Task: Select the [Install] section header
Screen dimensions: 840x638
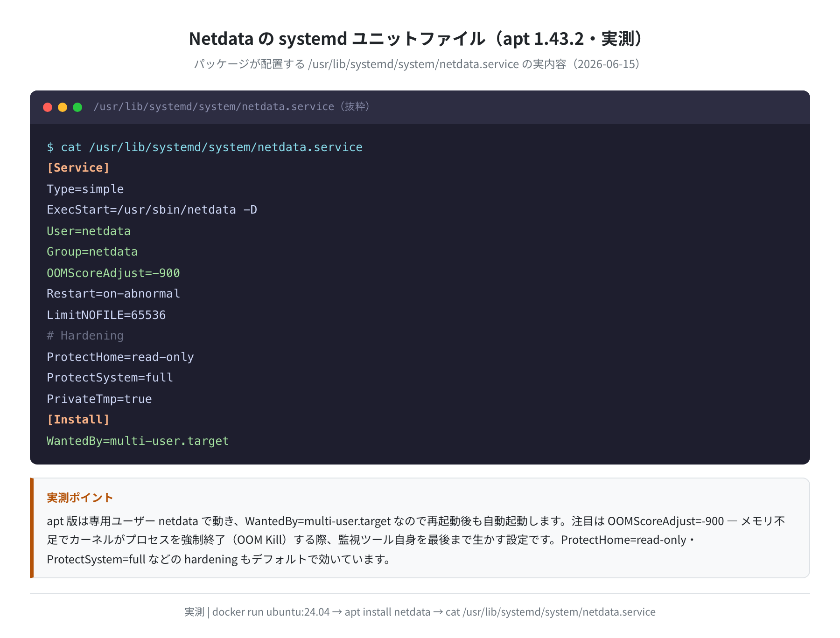Action: pyautogui.click(x=78, y=420)
